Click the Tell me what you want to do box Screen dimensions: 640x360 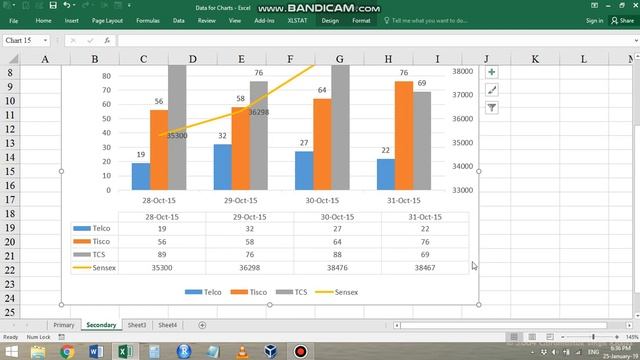click(x=429, y=20)
